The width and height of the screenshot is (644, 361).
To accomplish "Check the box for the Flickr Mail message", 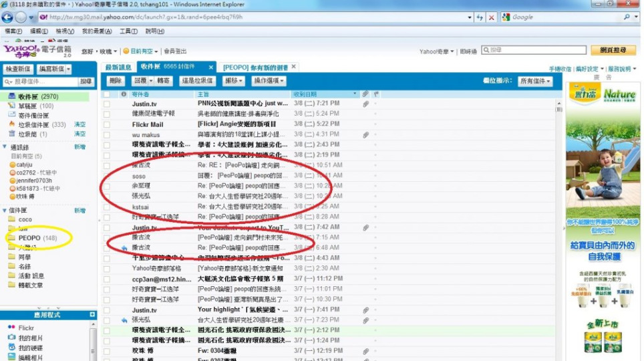I will pyautogui.click(x=107, y=124).
